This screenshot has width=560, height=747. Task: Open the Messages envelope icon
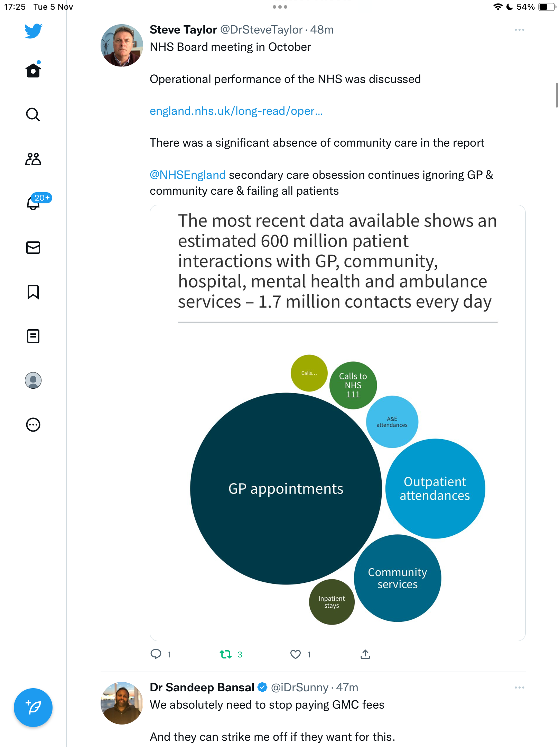[33, 248]
